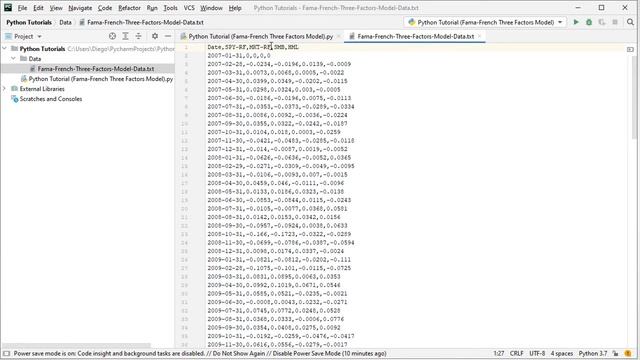640x360 pixels.
Task: Open the run configuration dropdown
Action: pos(485,22)
